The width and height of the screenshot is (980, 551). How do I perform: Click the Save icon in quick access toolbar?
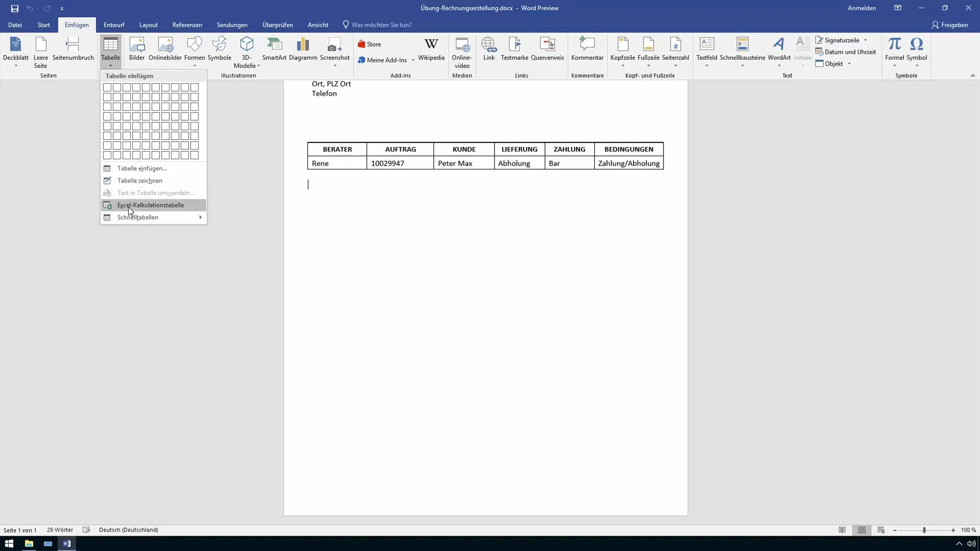[14, 8]
